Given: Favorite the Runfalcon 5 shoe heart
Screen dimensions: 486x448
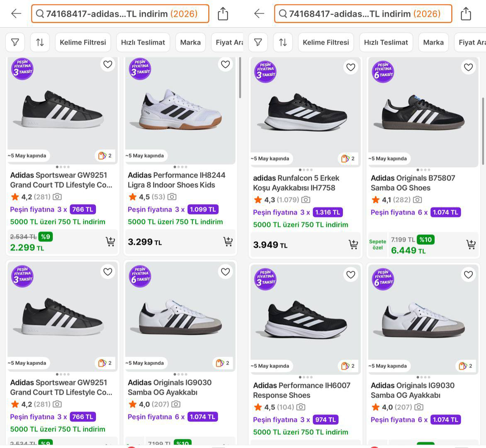Looking at the screenshot, I should click(x=351, y=67).
